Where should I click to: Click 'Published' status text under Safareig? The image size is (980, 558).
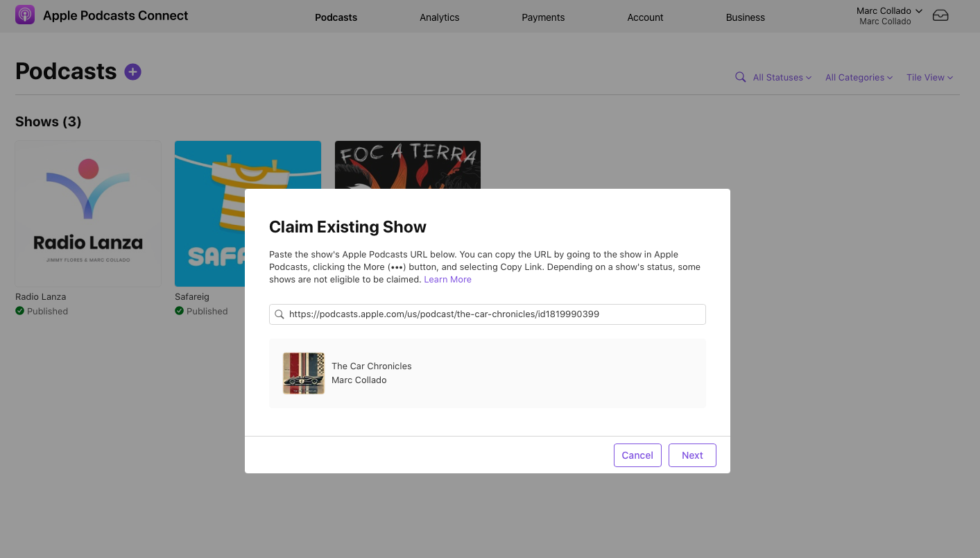(x=207, y=311)
